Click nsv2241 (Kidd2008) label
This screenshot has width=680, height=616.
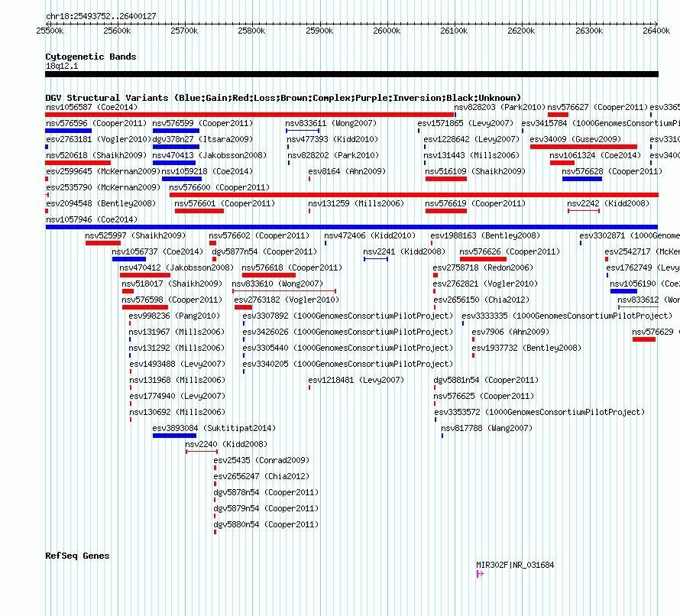pos(404,251)
